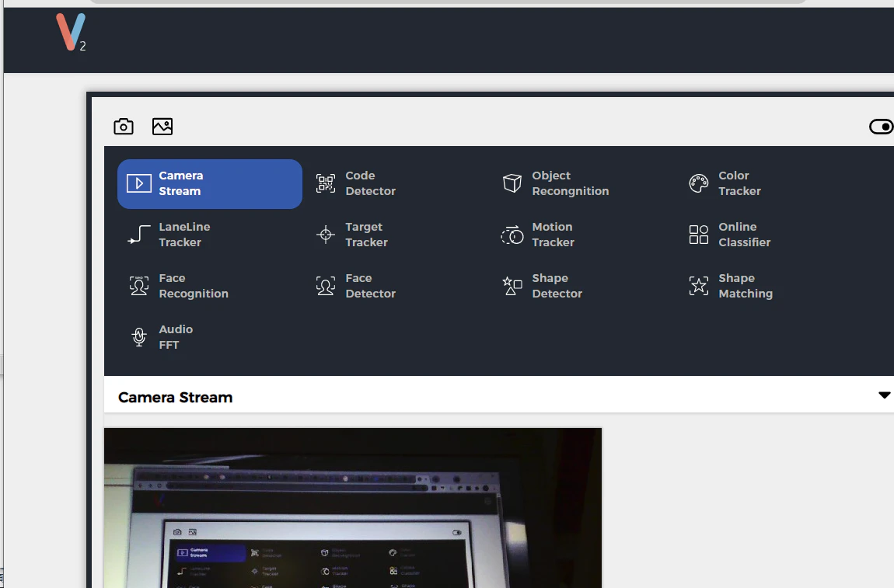Switch to Online Classifier mode
Screen dimensions: 894x588
(730, 235)
